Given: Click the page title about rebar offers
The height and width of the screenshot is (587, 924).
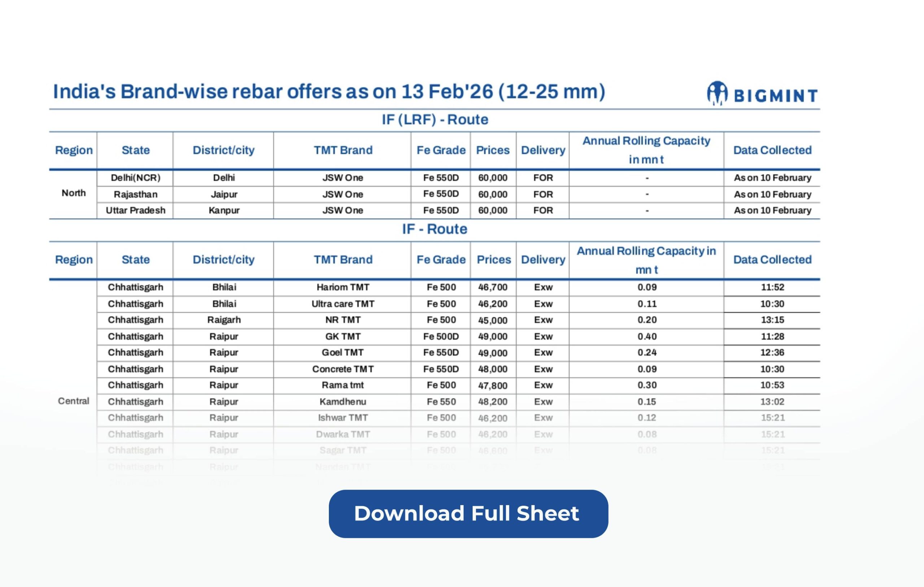Looking at the screenshot, I should [329, 92].
